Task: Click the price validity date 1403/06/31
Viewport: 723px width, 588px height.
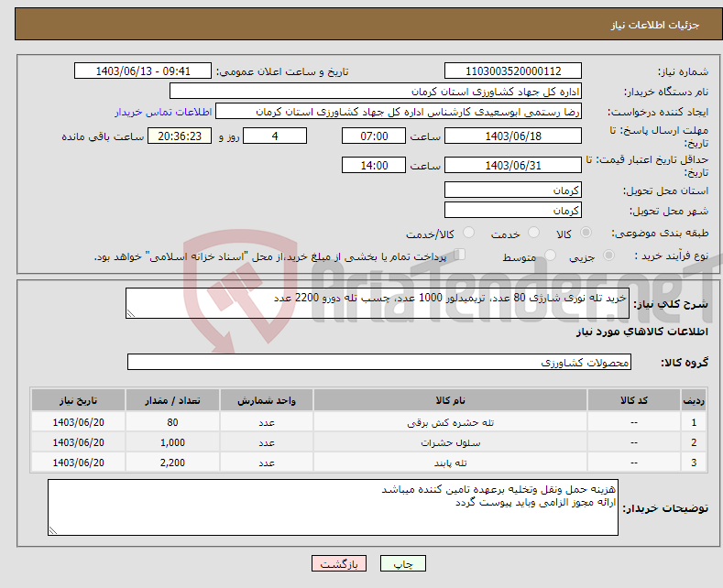Action: click(x=513, y=165)
